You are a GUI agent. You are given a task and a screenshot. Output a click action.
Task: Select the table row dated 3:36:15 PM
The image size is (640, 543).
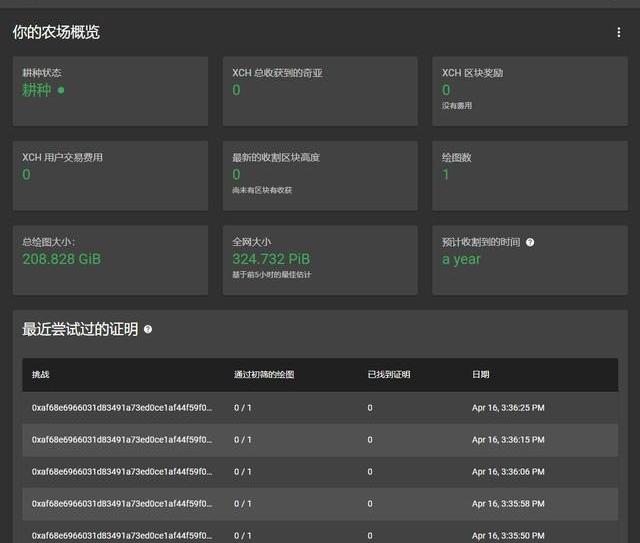pyautogui.click(x=320, y=440)
